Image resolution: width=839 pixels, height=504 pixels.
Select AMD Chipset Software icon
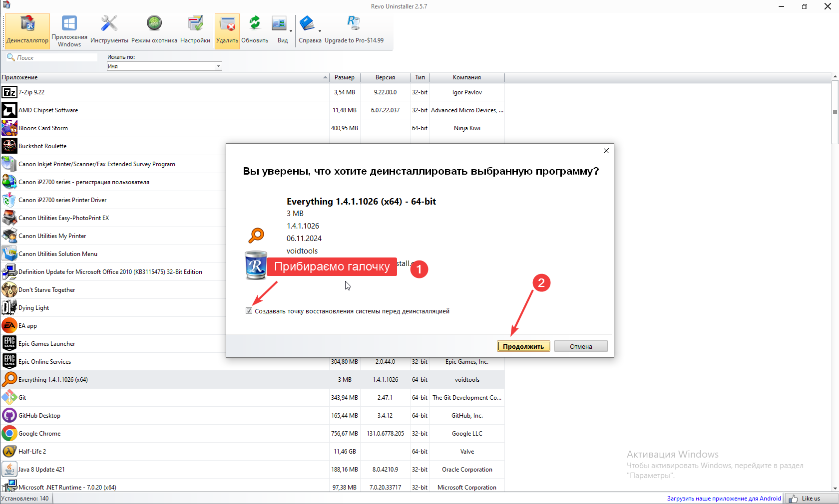9,110
